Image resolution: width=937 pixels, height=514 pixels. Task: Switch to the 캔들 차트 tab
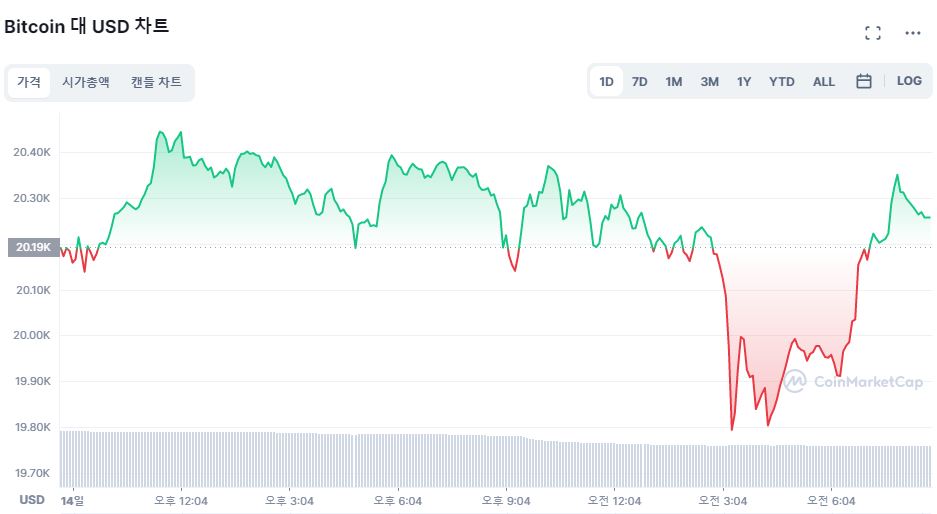156,82
